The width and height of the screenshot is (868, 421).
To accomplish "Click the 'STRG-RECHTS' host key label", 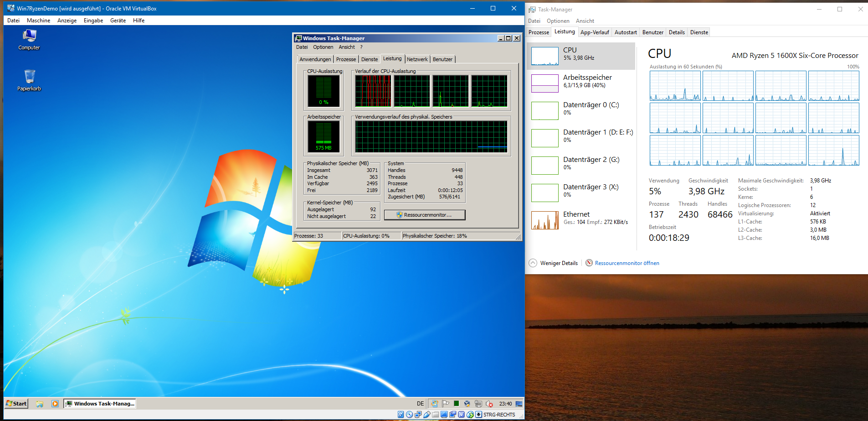I will point(499,415).
